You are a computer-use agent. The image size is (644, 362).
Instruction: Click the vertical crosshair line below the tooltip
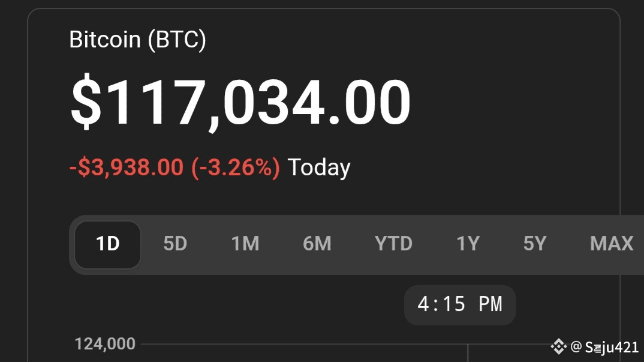[468, 353]
